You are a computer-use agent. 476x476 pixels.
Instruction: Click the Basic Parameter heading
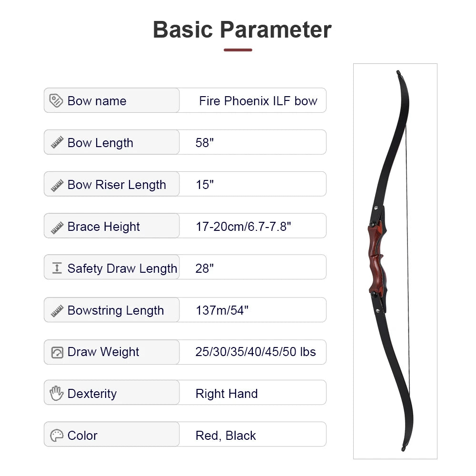click(x=242, y=30)
